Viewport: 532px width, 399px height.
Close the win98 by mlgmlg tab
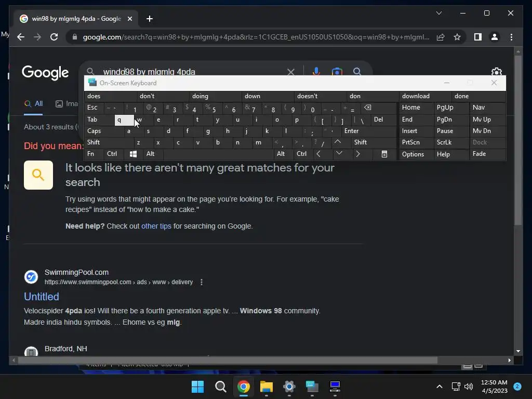point(129,19)
